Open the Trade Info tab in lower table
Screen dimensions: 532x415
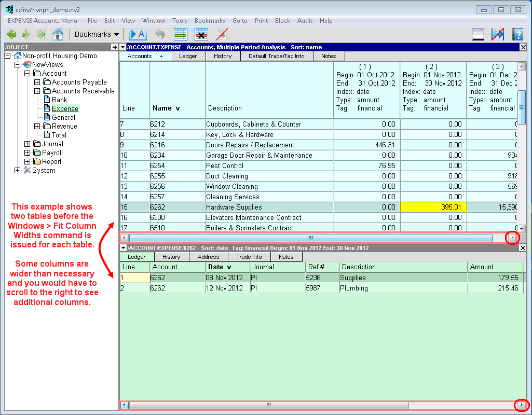point(249,257)
